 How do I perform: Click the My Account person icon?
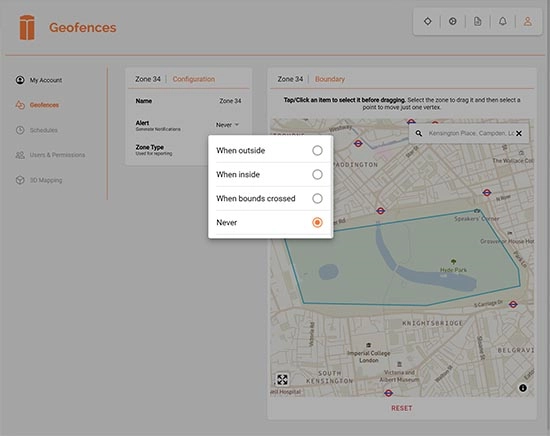(20, 80)
